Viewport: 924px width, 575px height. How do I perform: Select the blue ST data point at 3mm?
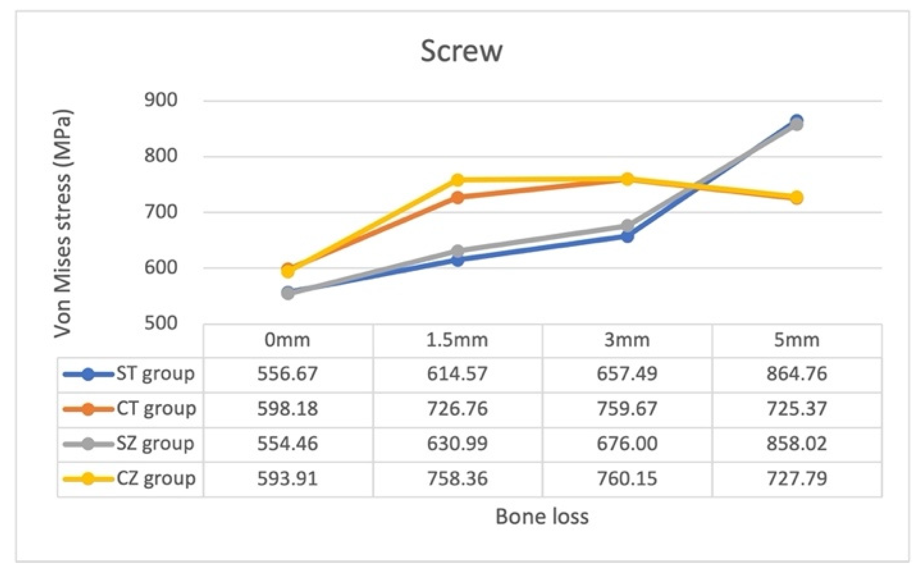627,236
